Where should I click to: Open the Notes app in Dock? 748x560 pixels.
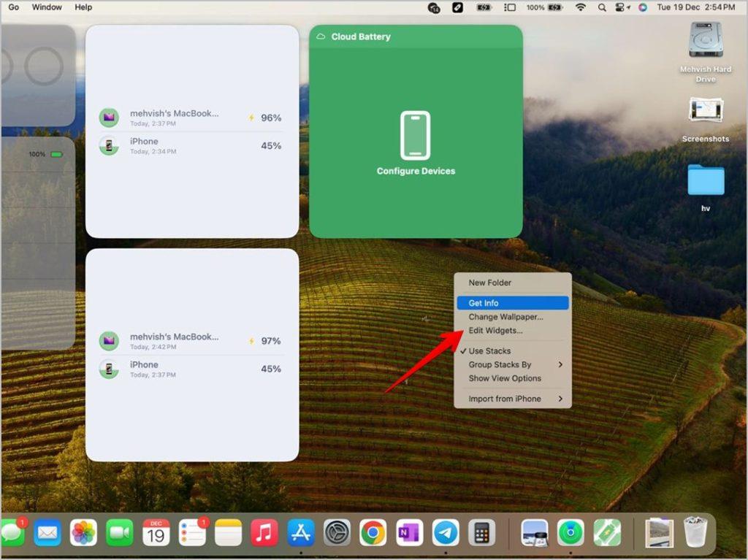tap(228, 532)
